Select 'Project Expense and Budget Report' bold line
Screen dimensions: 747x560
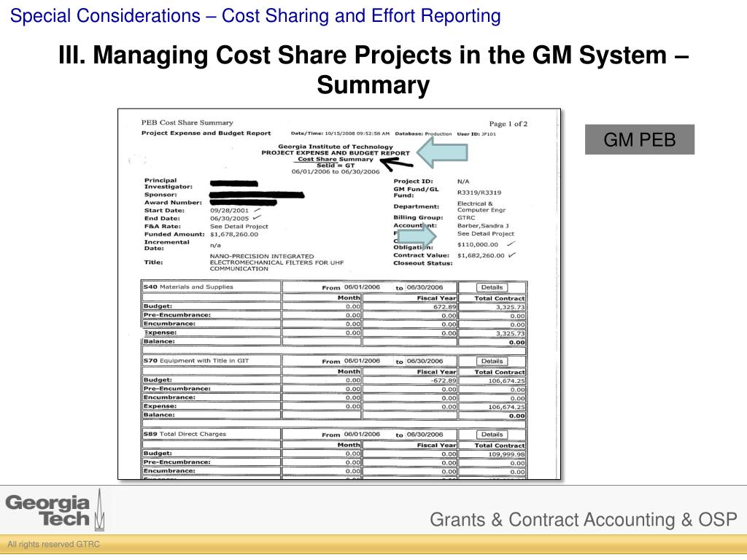tap(206, 133)
